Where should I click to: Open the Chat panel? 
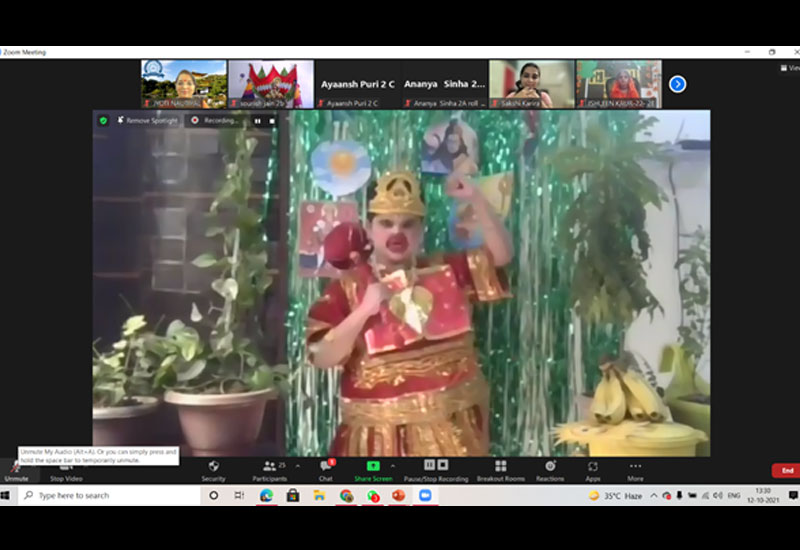(x=326, y=471)
